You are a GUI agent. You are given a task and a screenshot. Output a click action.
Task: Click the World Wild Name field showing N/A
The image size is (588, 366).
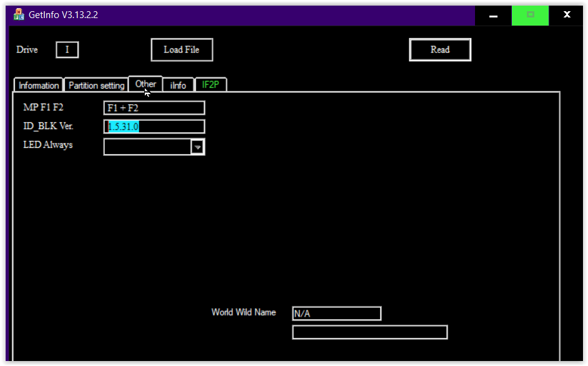point(336,313)
